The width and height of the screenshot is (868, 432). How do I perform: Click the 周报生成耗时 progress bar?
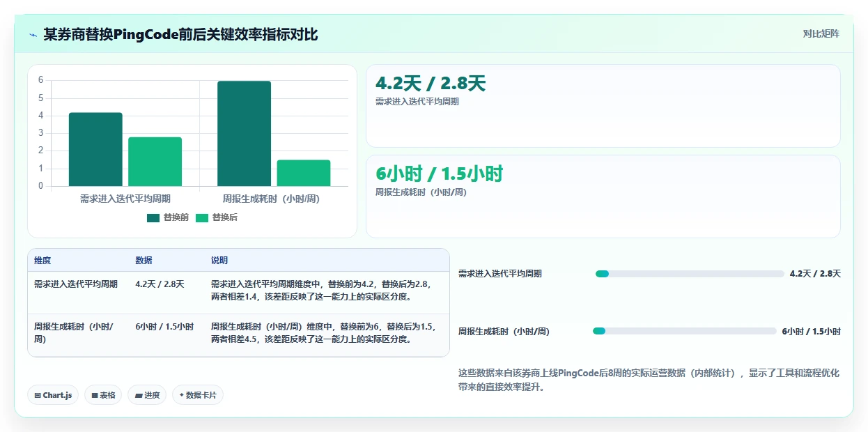pyautogui.click(x=684, y=331)
